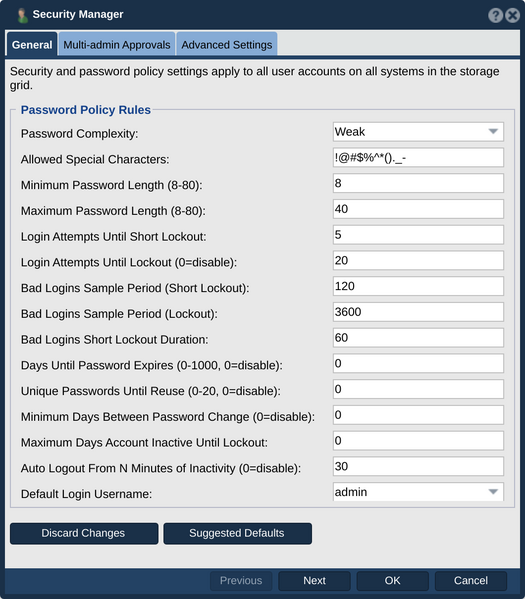The height and width of the screenshot is (599, 525).
Task: Click Login Attempts Until Lockout field
Action: pos(418,261)
